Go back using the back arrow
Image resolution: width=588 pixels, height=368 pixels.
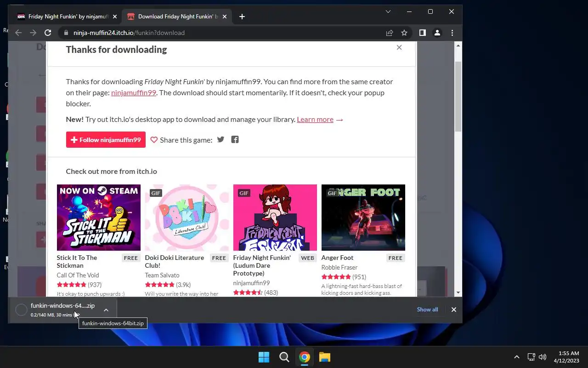click(18, 33)
